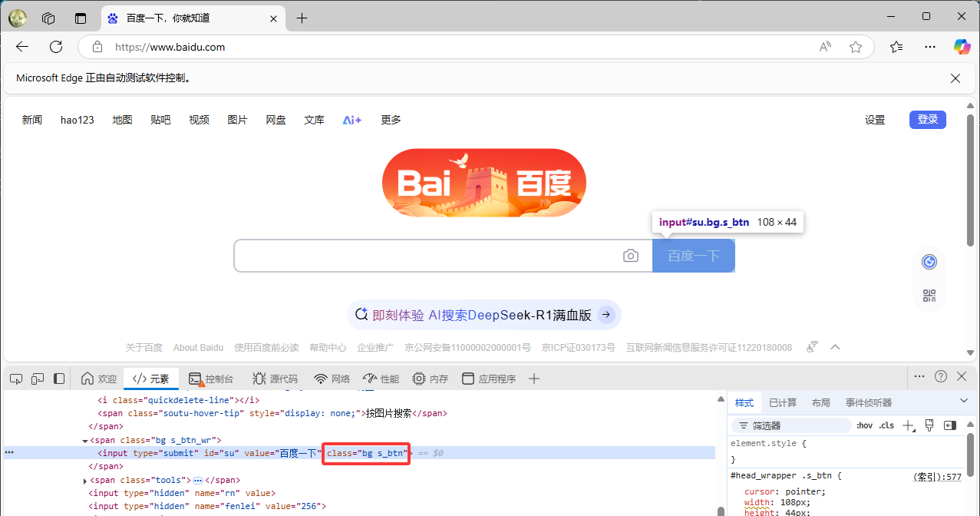Select the span class="soutu-hover-tip" node

[x=272, y=413]
